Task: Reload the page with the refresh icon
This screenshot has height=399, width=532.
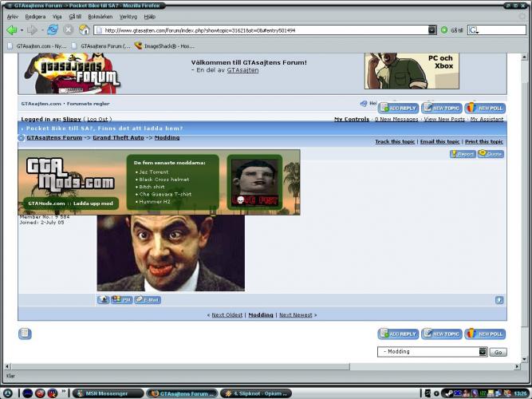Action: pos(53,30)
